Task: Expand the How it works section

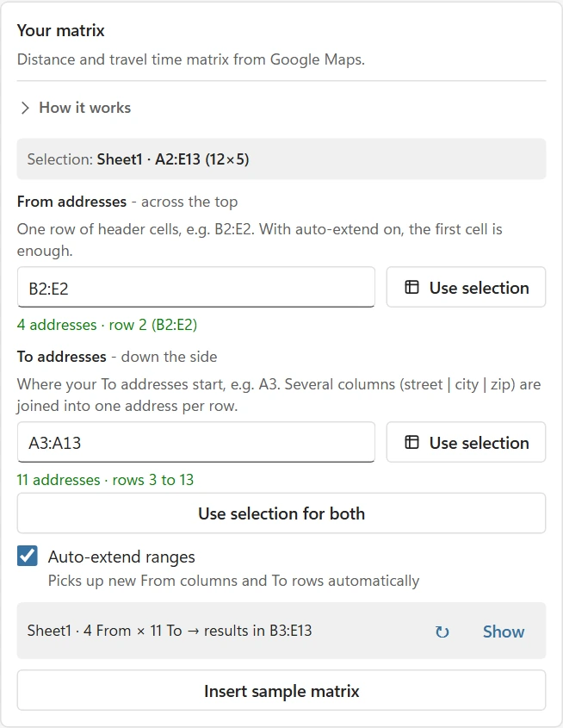Action: [x=76, y=108]
